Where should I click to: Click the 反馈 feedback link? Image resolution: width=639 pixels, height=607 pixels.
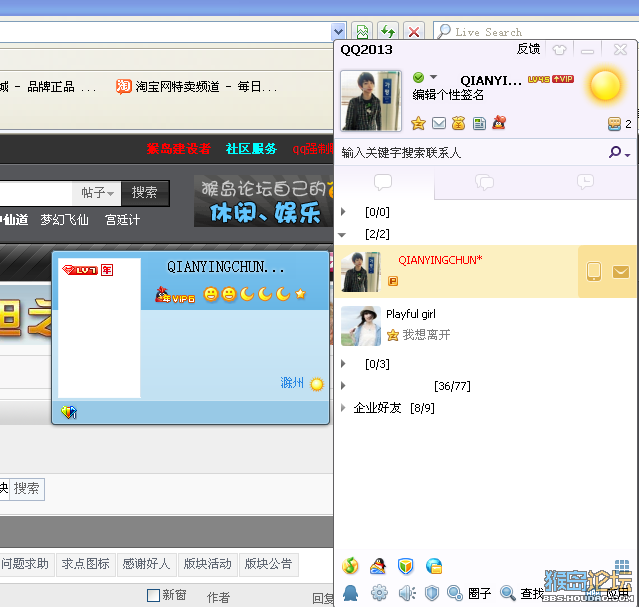pos(528,49)
